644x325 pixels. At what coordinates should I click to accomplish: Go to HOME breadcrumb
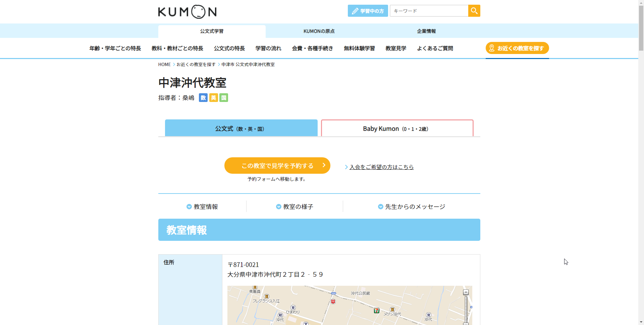point(164,64)
